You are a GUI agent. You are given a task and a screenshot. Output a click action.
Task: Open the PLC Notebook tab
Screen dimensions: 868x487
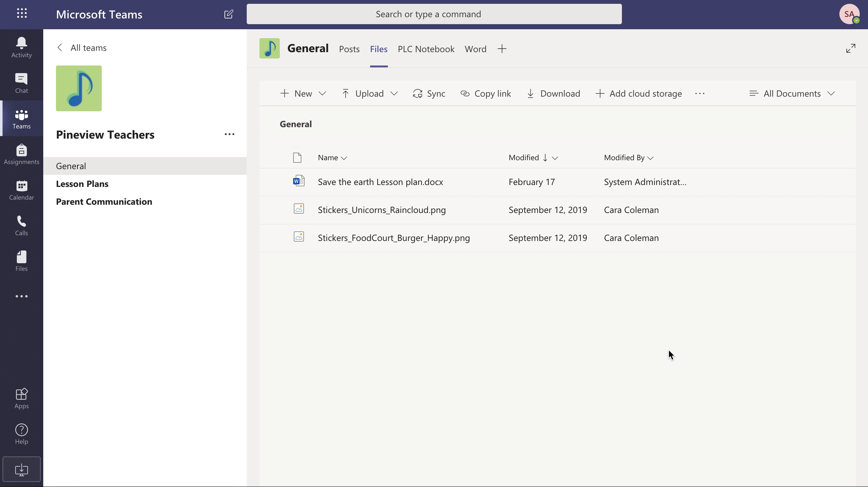click(426, 49)
